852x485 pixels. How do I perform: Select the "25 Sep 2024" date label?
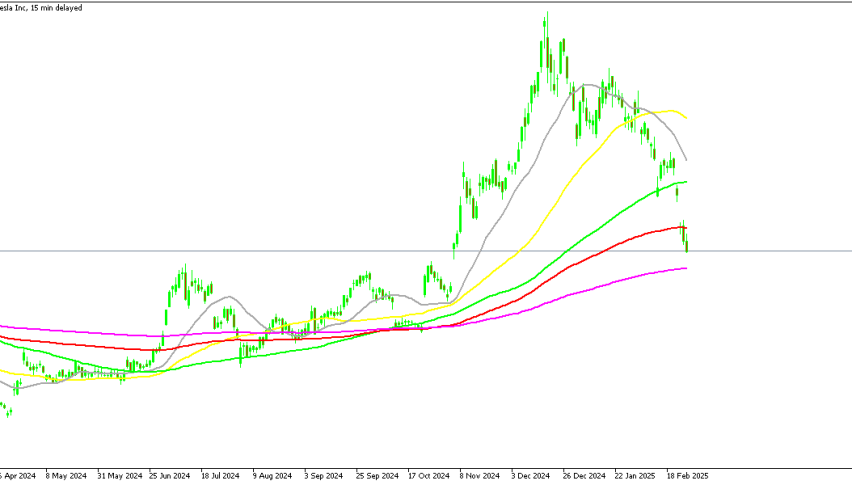pos(377,476)
